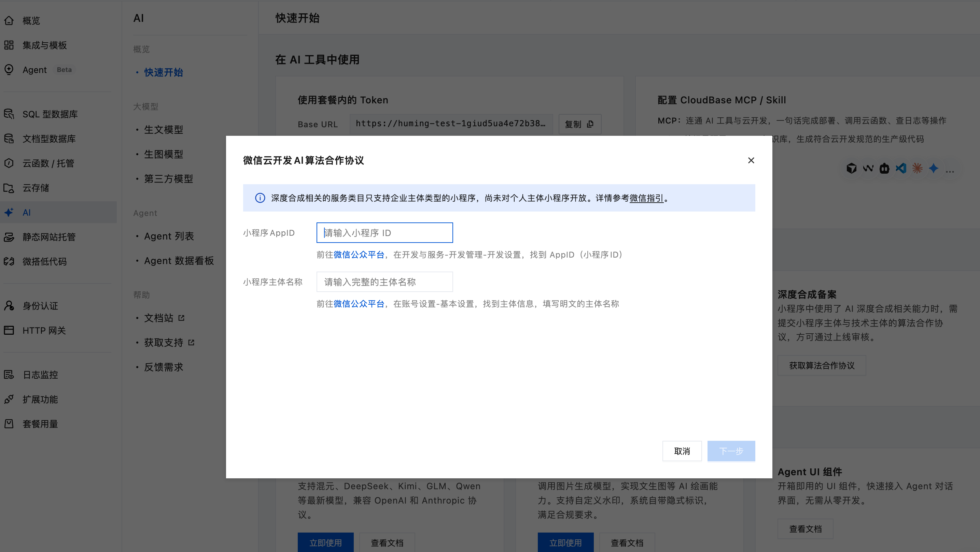The width and height of the screenshot is (980, 552).
Task: Open Agent 数据看板 menu item
Action: coord(179,261)
